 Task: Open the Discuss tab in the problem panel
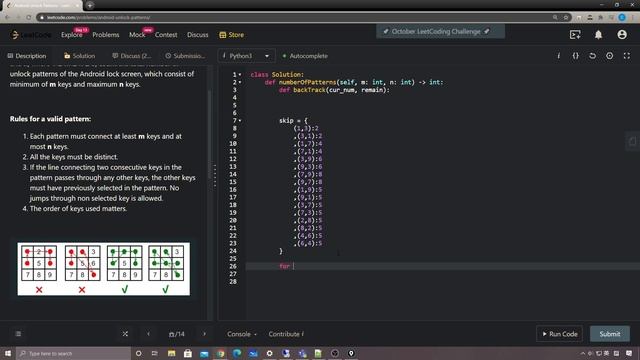pos(131,56)
